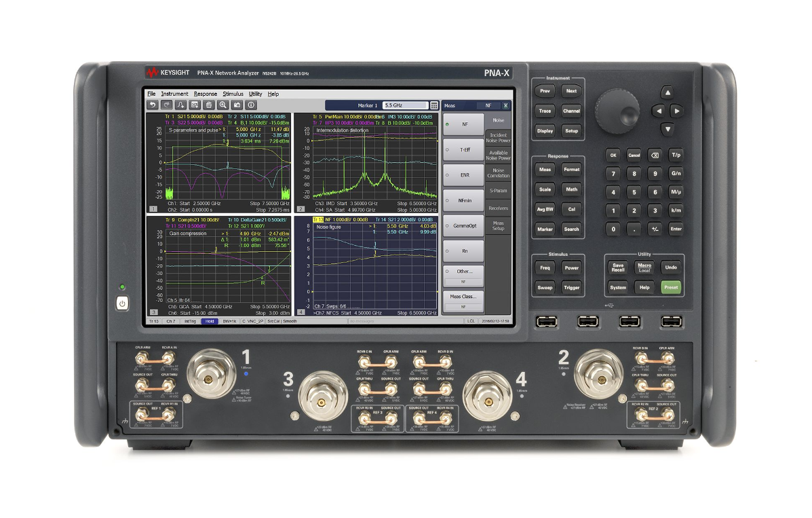Select the GammaOpt measurement option
The width and height of the screenshot is (812, 518).
pyautogui.click(x=463, y=225)
